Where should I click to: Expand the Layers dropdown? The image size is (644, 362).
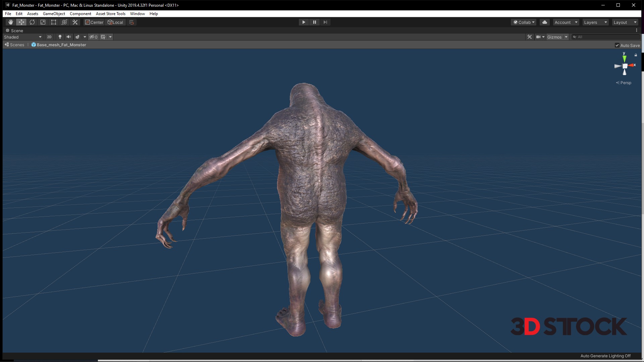point(595,22)
